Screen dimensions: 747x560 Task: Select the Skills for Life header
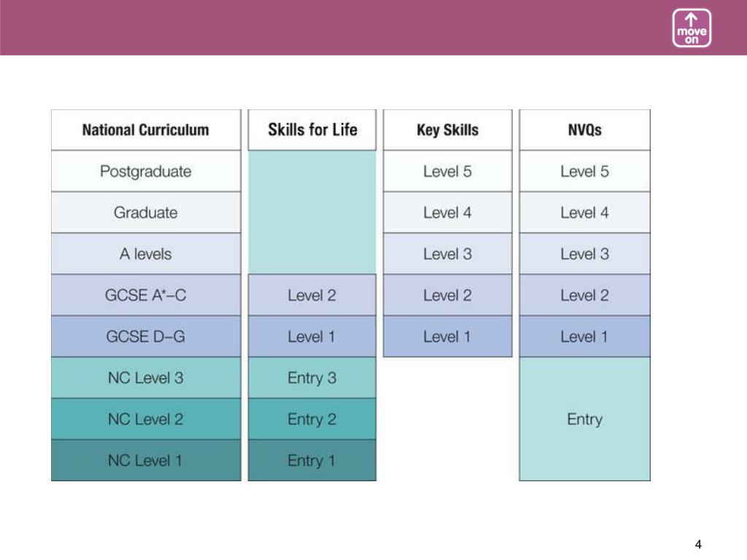pos(312,130)
